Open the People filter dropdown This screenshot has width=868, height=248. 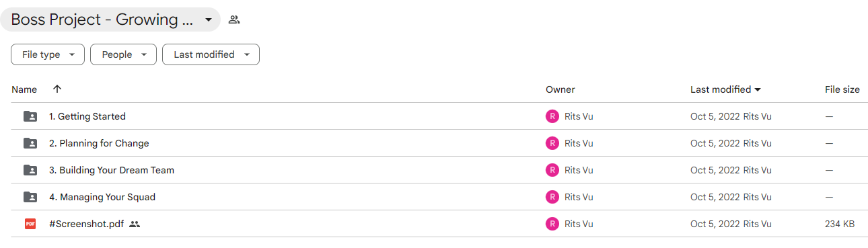123,54
